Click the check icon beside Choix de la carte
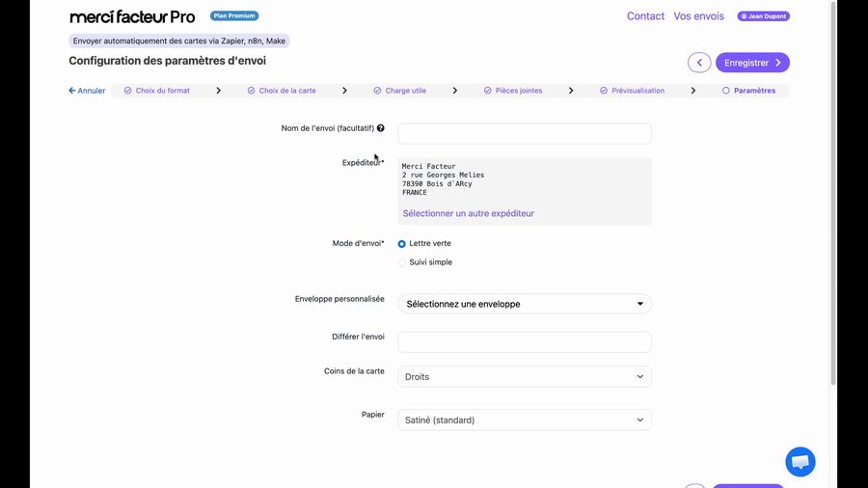Image resolution: width=868 pixels, height=488 pixels. (x=252, y=91)
